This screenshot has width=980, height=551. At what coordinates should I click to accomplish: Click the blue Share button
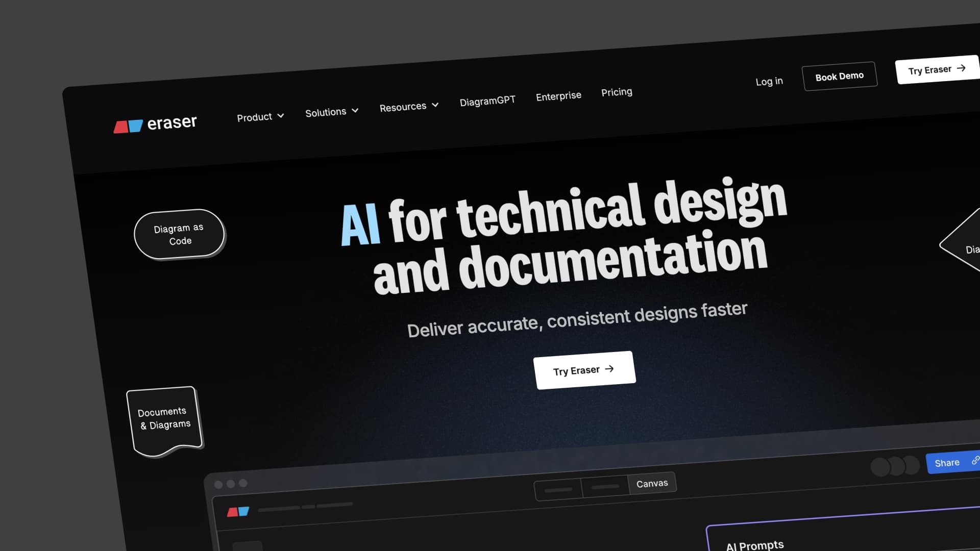tap(947, 463)
